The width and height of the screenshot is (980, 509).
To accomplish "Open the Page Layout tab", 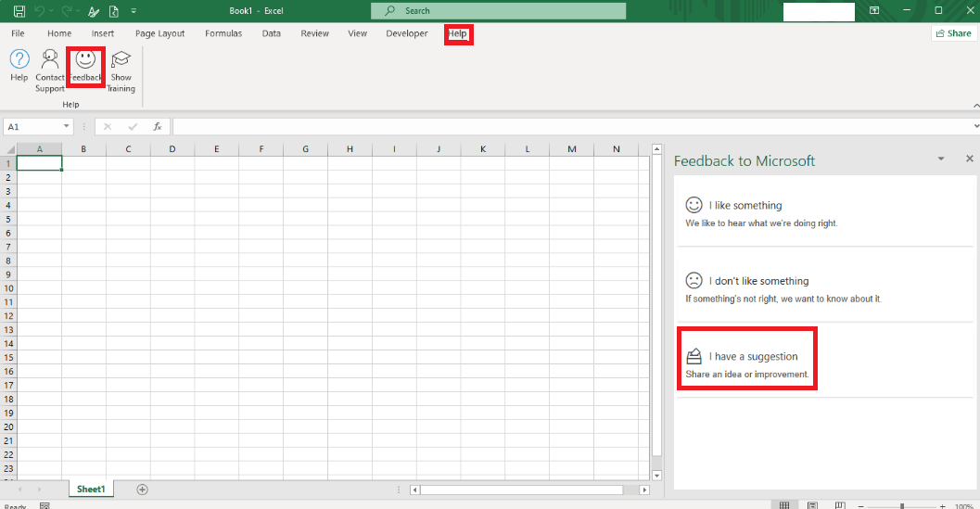I will coord(160,33).
